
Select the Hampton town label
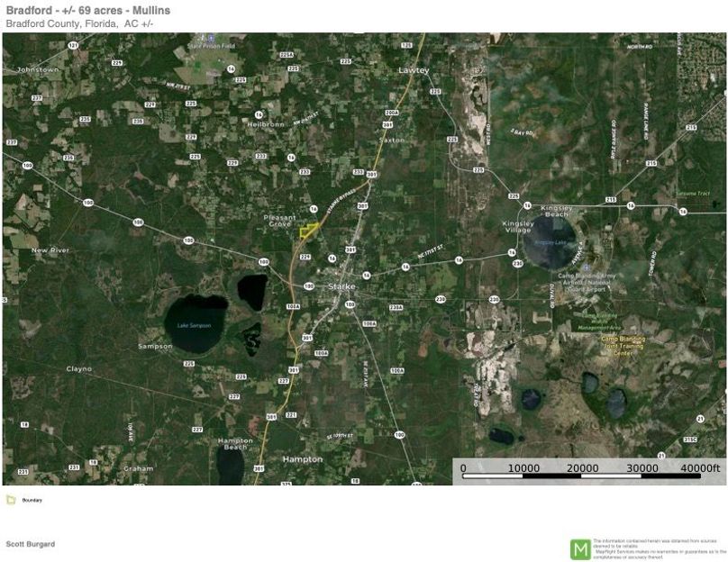coord(302,458)
